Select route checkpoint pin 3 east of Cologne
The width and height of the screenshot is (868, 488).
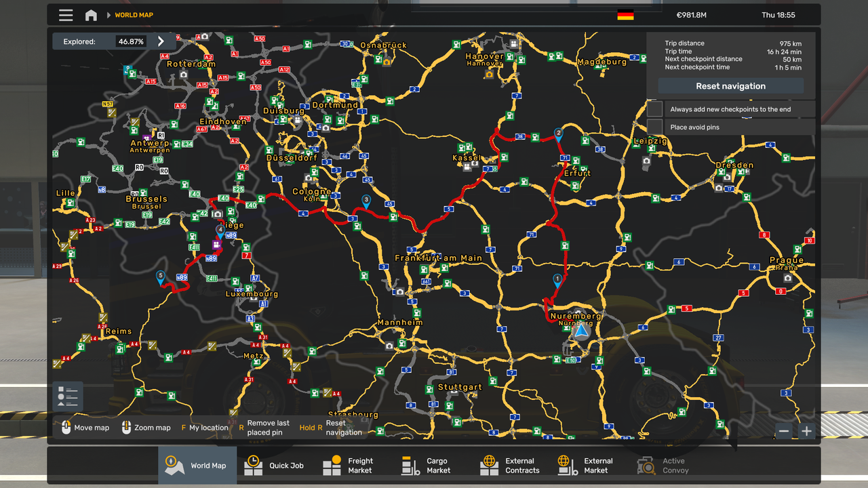point(366,201)
